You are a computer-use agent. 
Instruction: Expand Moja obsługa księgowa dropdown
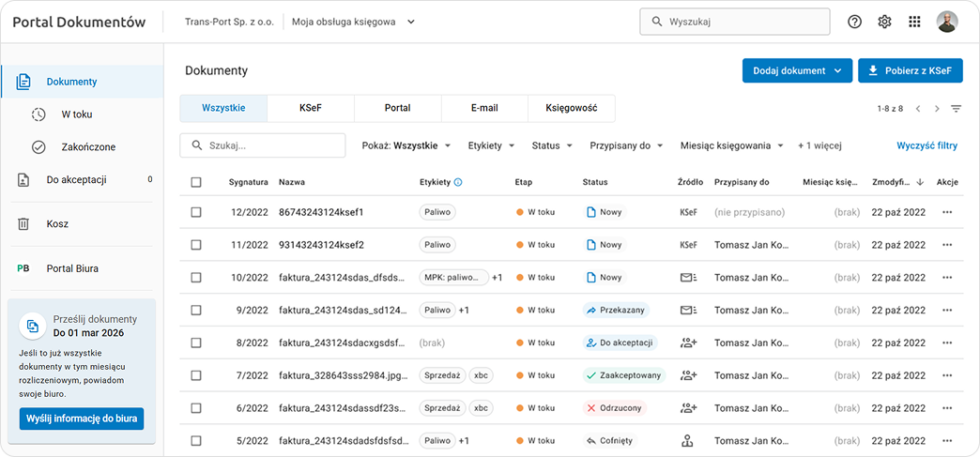[x=353, y=22]
